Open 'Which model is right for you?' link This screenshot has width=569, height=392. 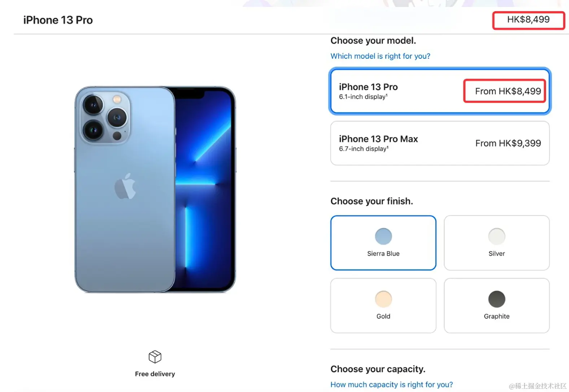[x=380, y=56]
